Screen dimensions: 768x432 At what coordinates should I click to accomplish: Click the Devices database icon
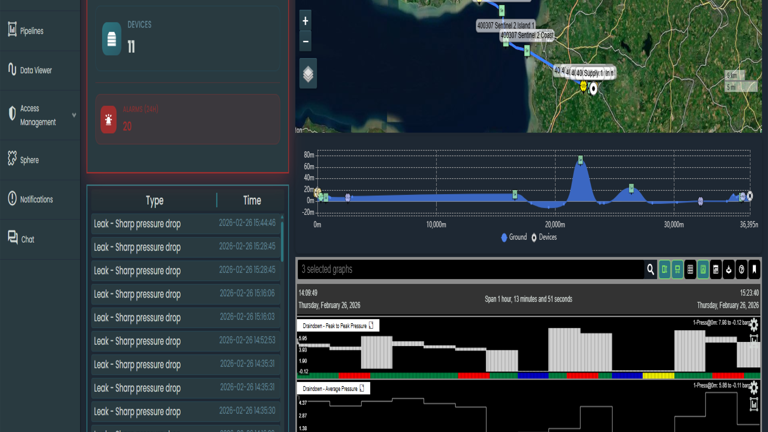click(111, 39)
